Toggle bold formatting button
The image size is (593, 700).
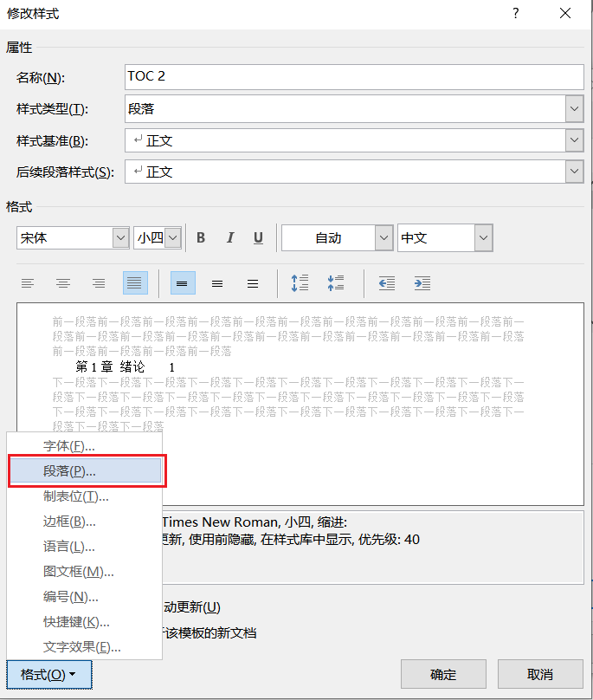(201, 238)
